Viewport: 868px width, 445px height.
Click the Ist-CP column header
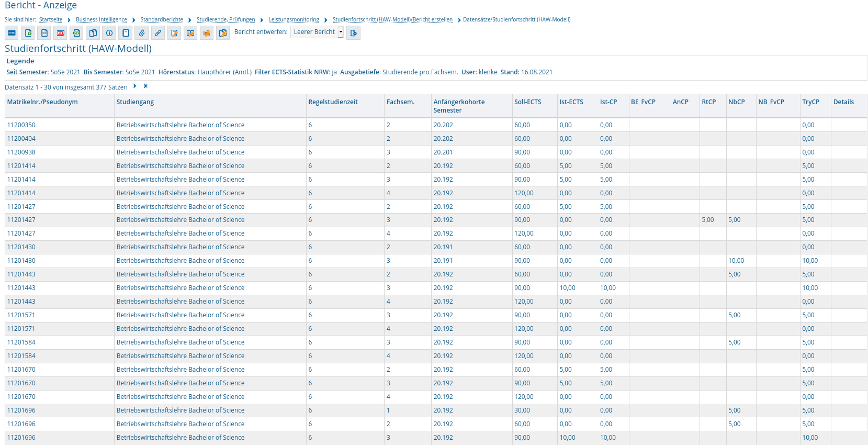(x=608, y=102)
